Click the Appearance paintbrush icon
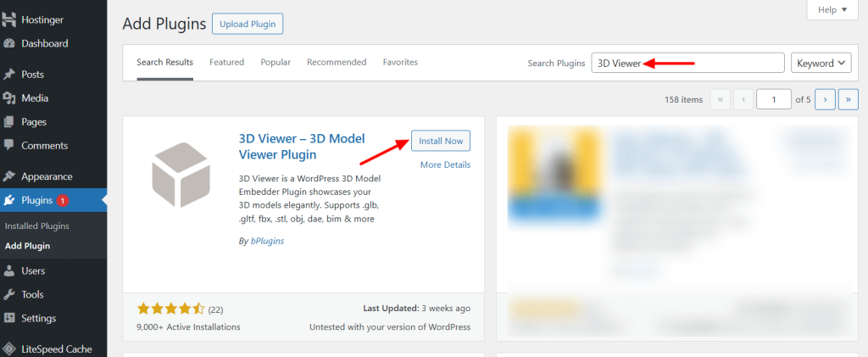 pyautogui.click(x=8, y=176)
